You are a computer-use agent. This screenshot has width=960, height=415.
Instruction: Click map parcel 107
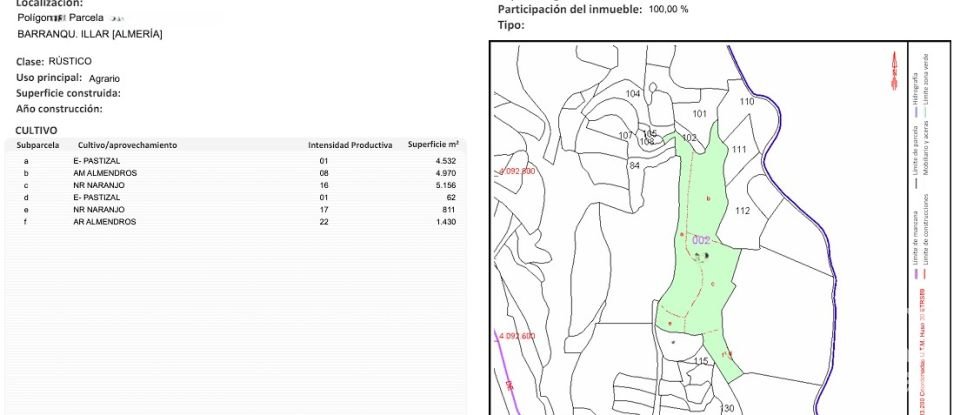tap(625, 135)
